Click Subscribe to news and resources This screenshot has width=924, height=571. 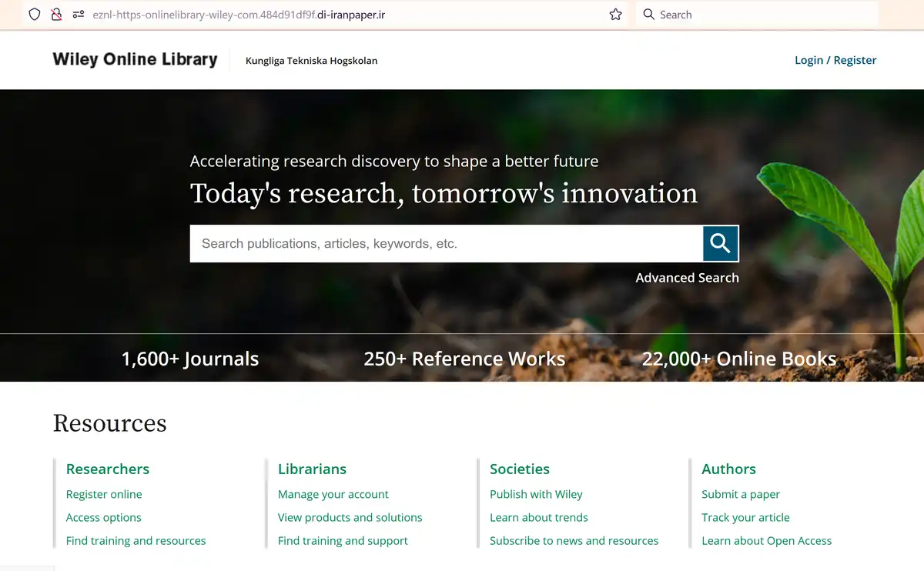[574, 541]
